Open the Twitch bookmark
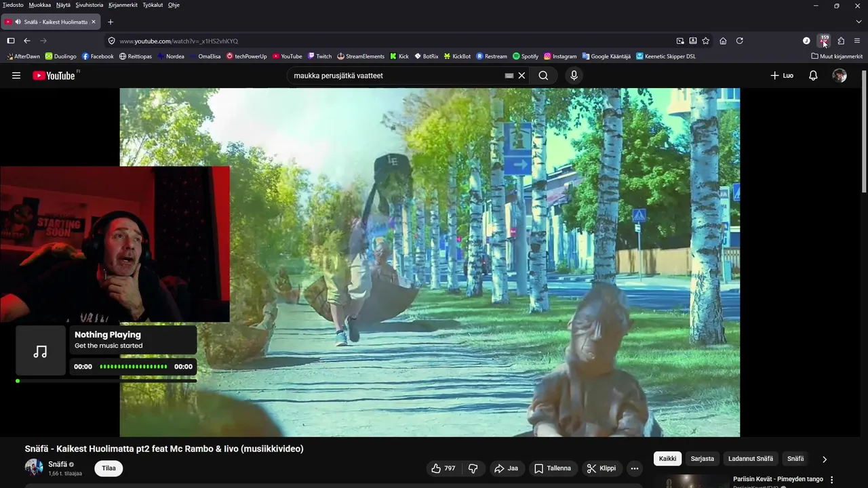 [319, 56]
